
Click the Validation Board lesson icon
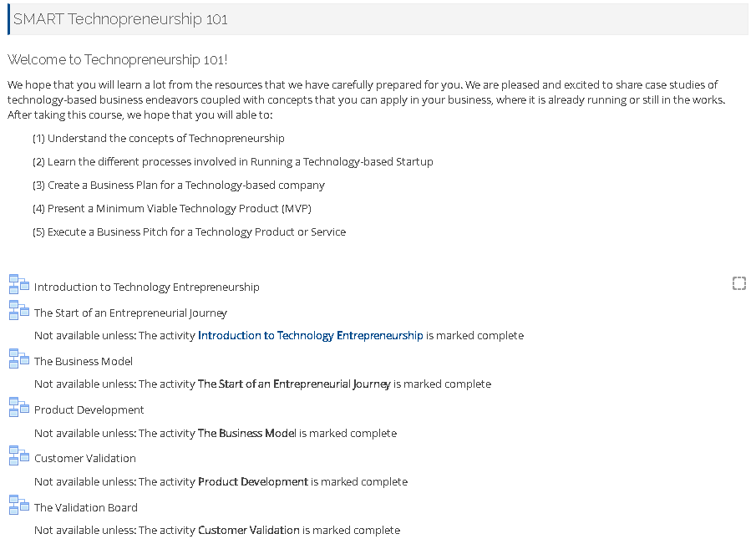click(x=19, y=505)
